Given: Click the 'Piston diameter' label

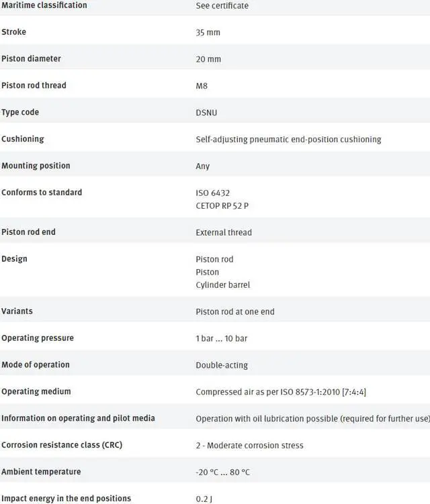Looking at the screenshot, I should coord(31,59).
